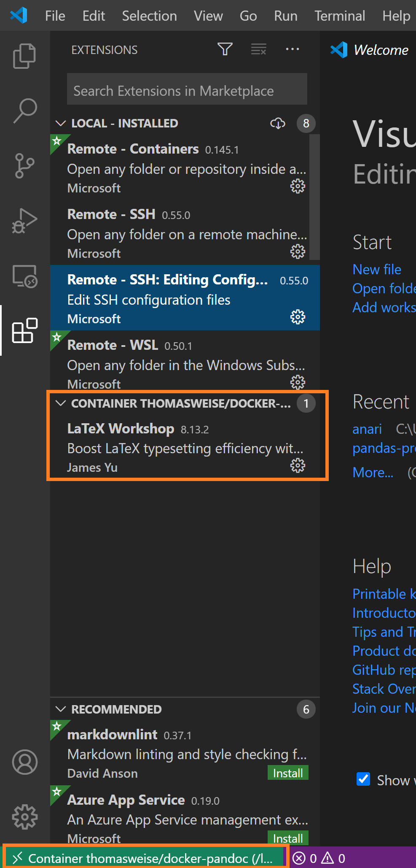Open the Tips and Tricks link
This screenshot has height=868, width=416.
click(384, 632)
